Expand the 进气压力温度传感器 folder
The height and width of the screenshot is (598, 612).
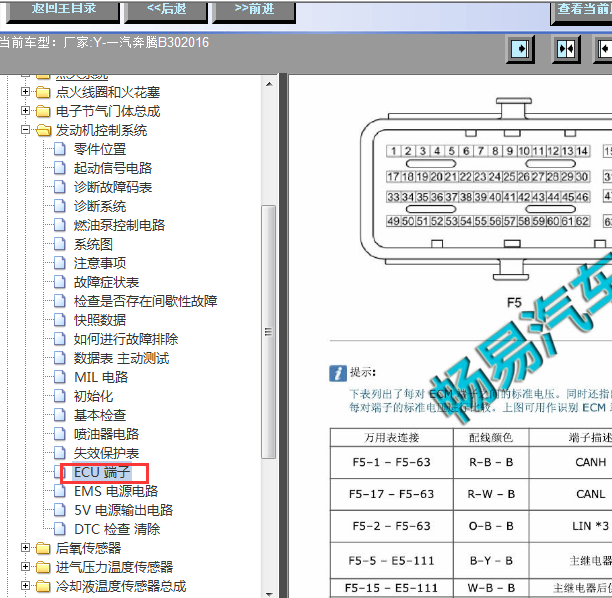25,566
